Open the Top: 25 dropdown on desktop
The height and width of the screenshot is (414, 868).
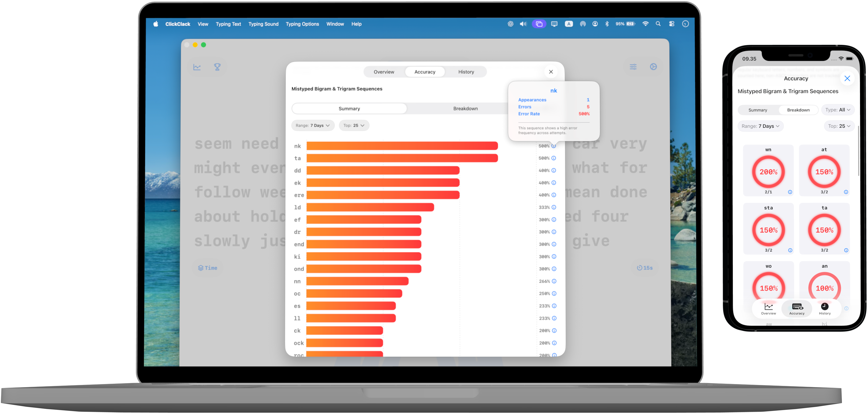(x=354, y=126)
